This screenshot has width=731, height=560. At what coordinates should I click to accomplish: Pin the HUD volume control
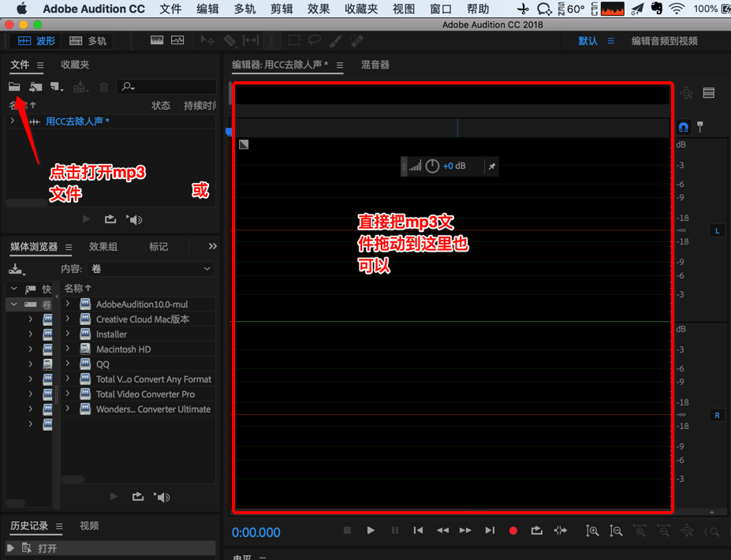point(492,166)
